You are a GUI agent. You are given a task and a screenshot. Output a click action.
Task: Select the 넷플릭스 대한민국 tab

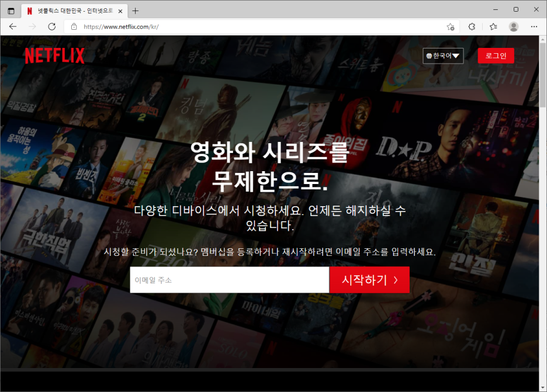(74, 11)
